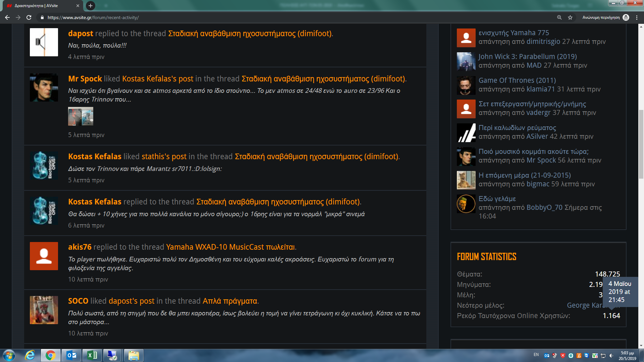Open thread Απλά πράγματα
Viewport: 644px width, 362px height.
pyautogui.click(x=230, y=301)
